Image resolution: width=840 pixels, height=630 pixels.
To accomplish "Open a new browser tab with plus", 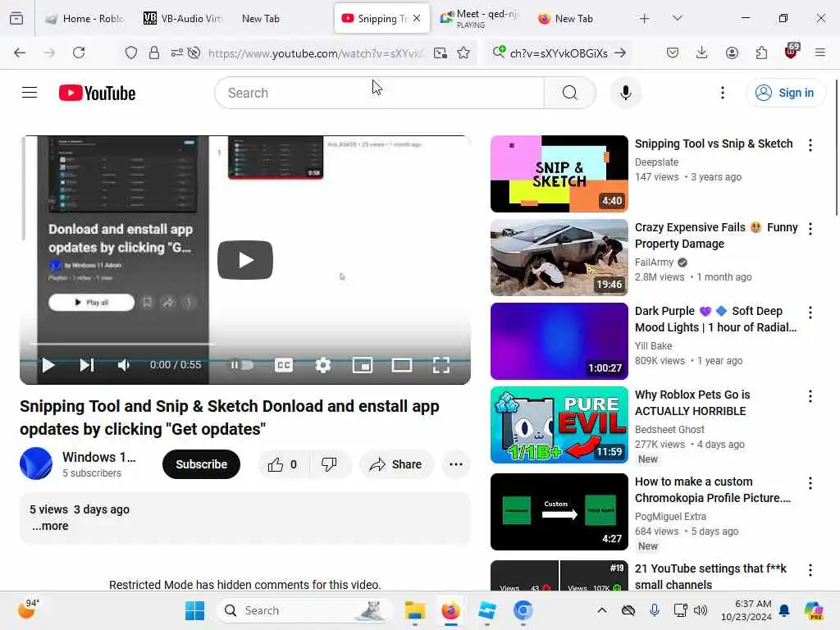I will [644, 19].
